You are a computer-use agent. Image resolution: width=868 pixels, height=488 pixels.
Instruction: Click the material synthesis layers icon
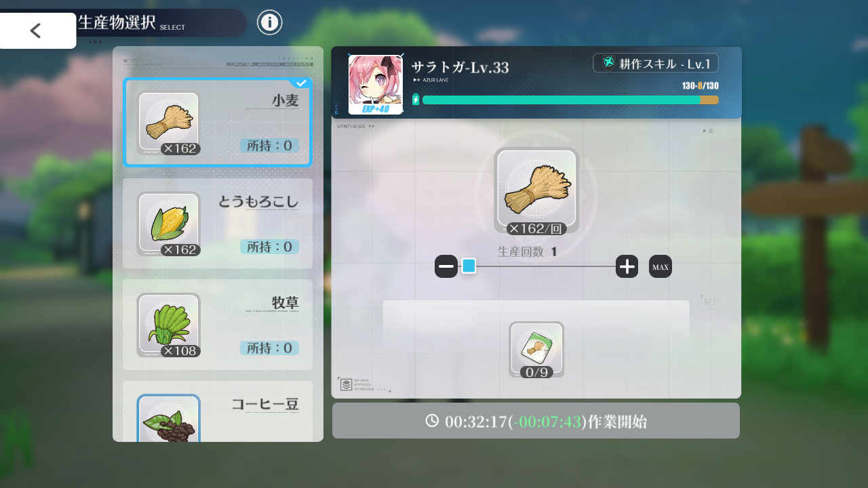tap(346, 385)
